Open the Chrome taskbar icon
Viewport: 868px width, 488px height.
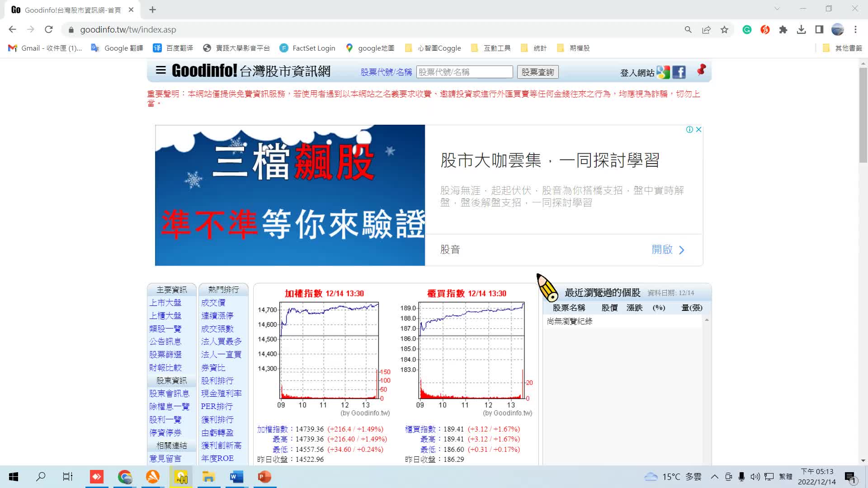click(125, 477)
